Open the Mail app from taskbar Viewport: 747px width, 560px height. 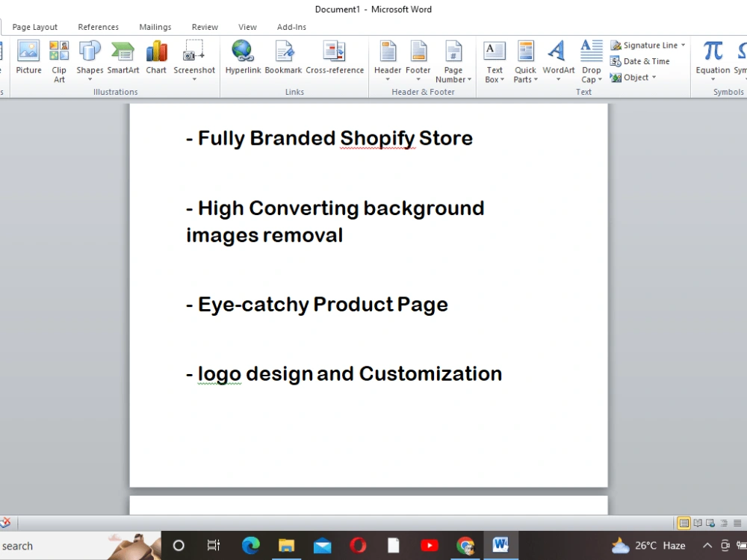pyautogui.click(x=322, y=545)
